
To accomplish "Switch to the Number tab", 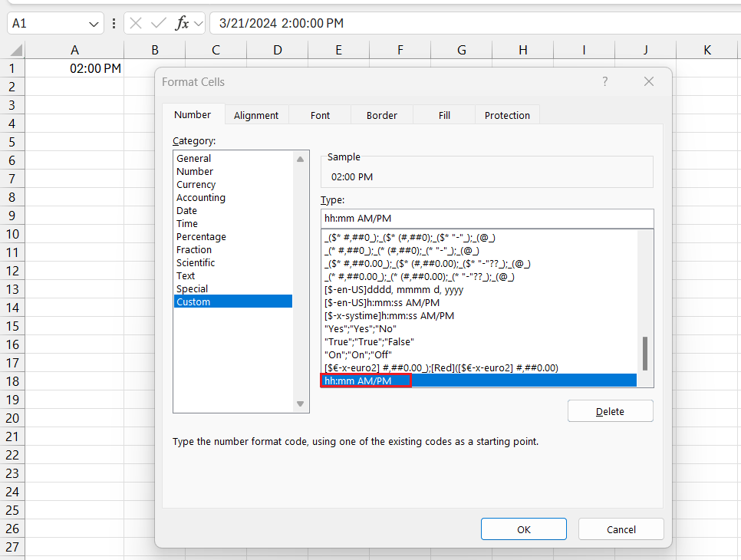I will (x=193, y=115).
